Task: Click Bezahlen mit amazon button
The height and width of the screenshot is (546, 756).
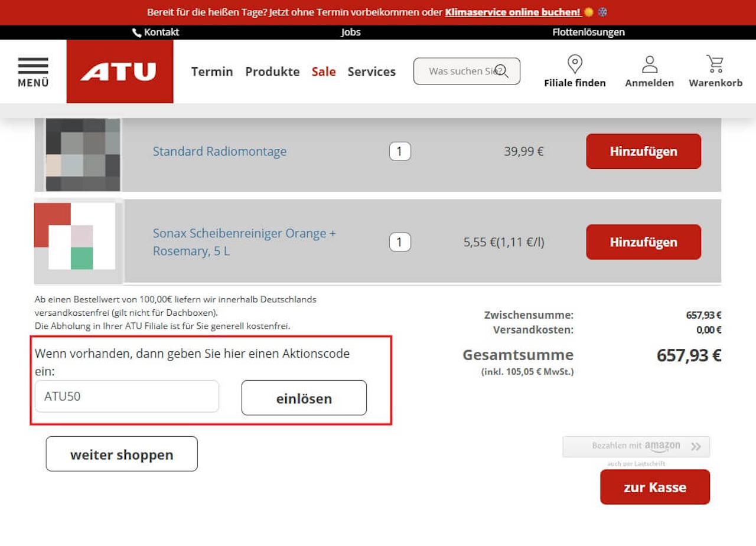Action: pos(636,446)
